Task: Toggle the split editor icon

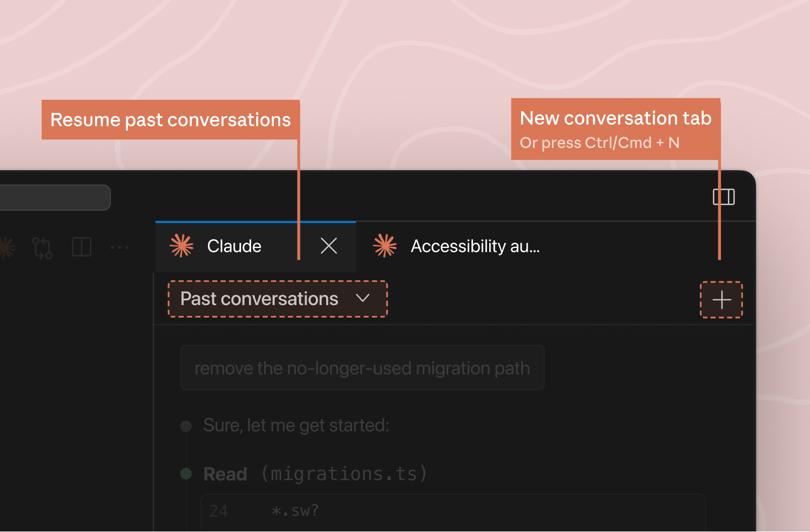Action: coord(82,247)
